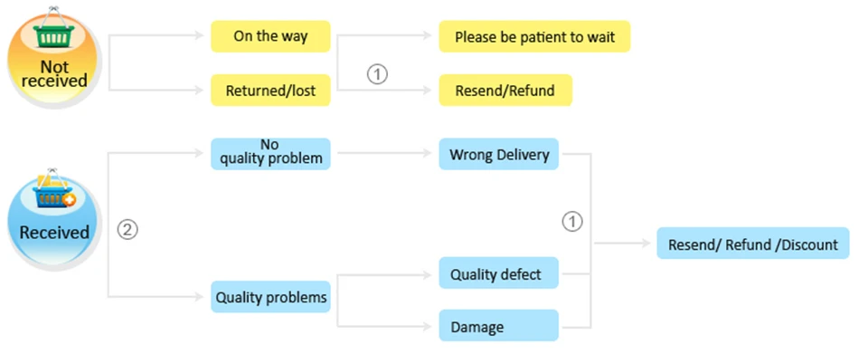Click the Wrong Delivery box
The width and height of the screenshot is (868, 354).
(x=499, y=153)
